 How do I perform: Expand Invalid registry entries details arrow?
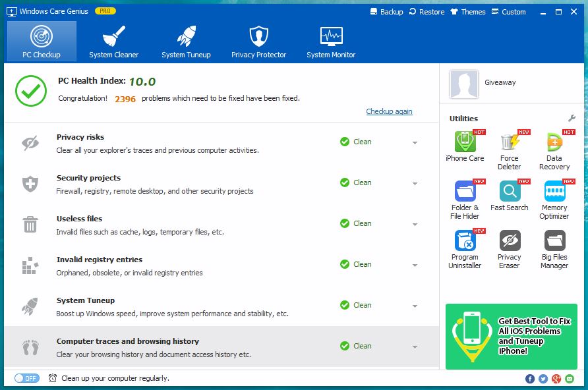pyautogui.click(x=415, y=265)
